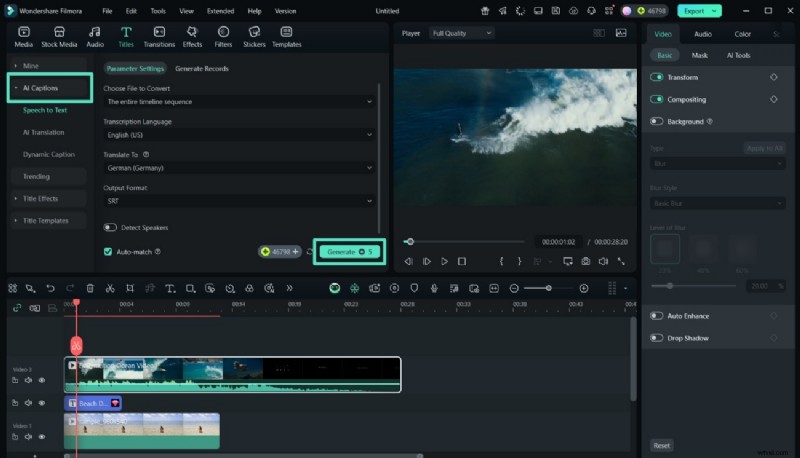
Task: Toggle the Detect Speakers switch
Action: (110, 227)
